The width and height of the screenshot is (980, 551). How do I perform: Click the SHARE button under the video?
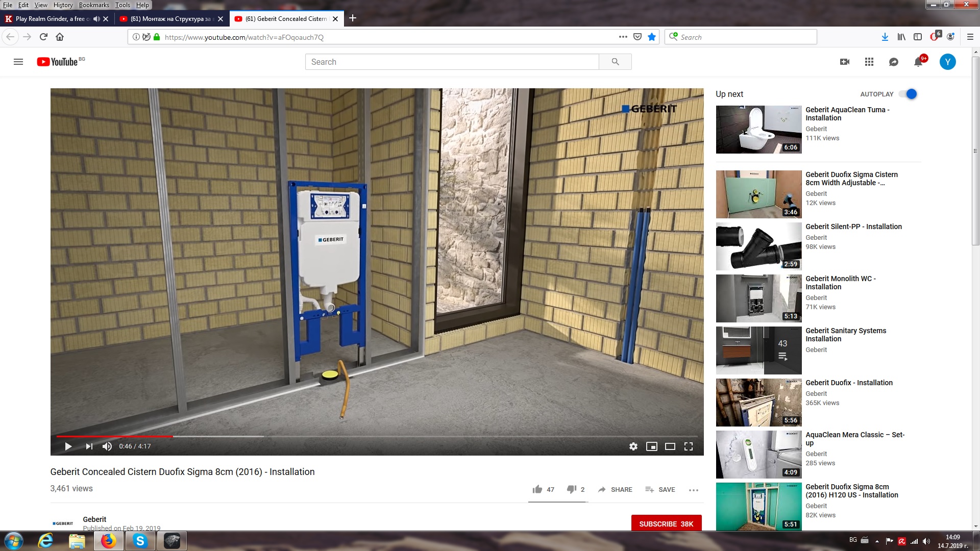tap(615, 489)
